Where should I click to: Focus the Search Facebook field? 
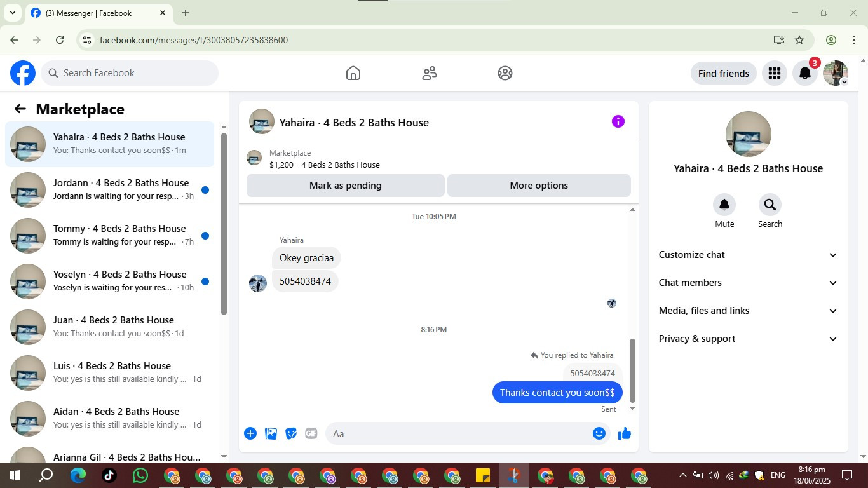point(130,73)
